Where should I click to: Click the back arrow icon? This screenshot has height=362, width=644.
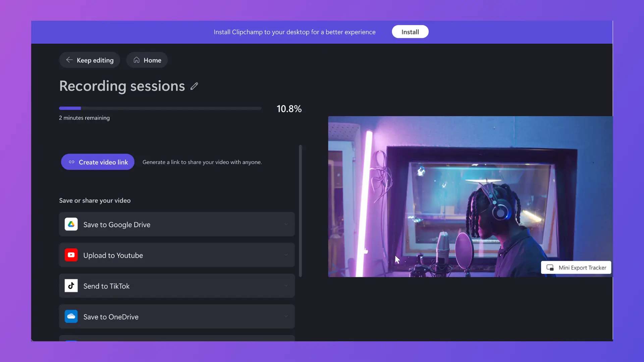[69, 60]
